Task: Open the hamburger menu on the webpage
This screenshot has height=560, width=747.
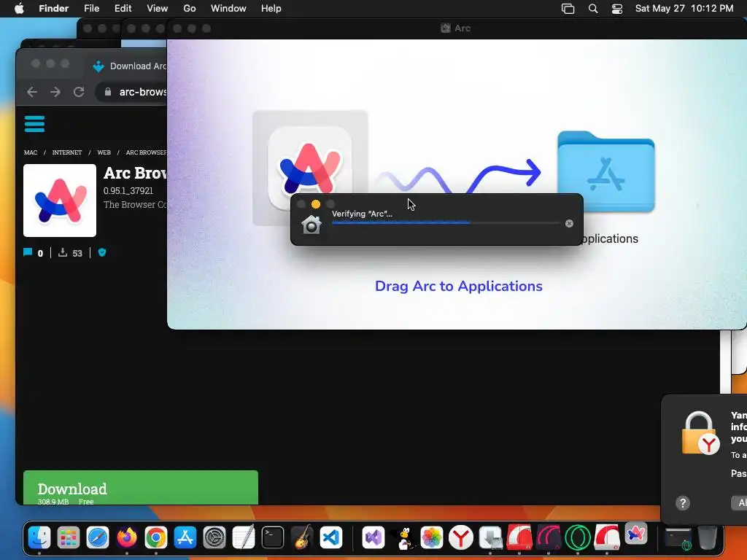Action: 34,124
